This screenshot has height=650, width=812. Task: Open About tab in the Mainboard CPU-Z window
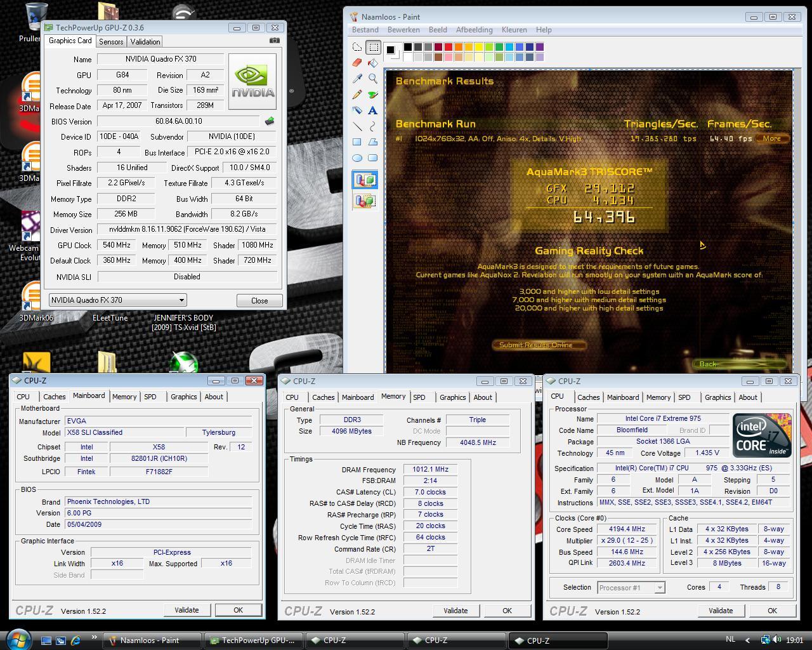pyautogui.click(x=214, y=397)
